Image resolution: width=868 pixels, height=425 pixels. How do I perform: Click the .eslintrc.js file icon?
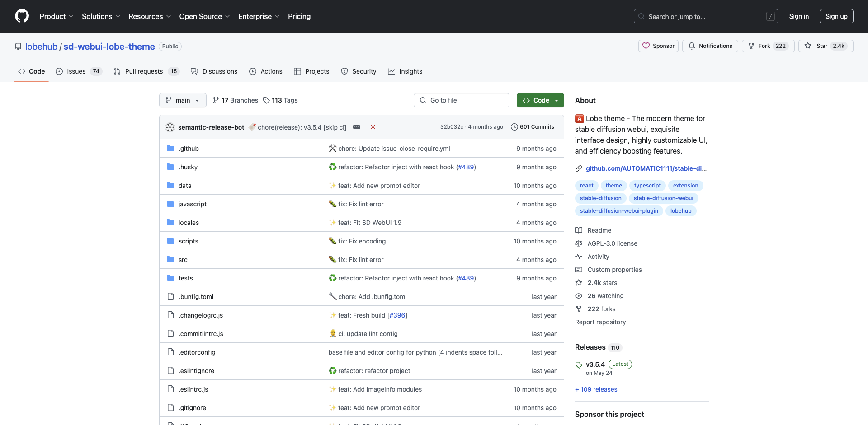pyautogui.click(x=170, y=389)
